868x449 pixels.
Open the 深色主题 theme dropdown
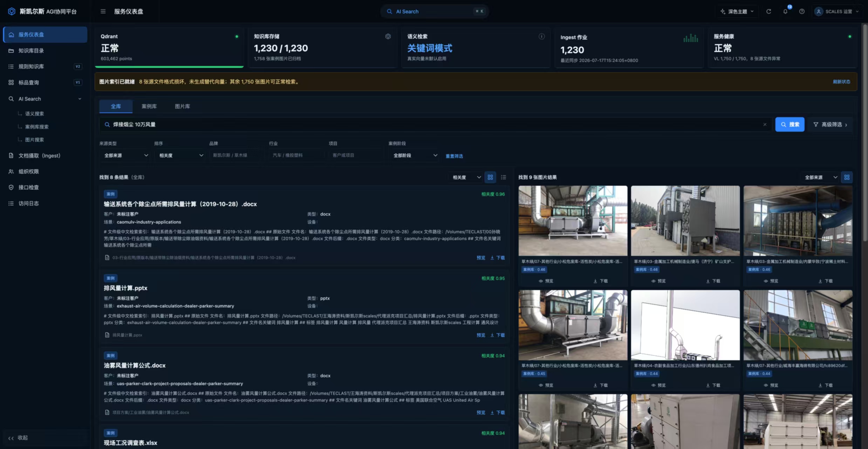point(737,12)
